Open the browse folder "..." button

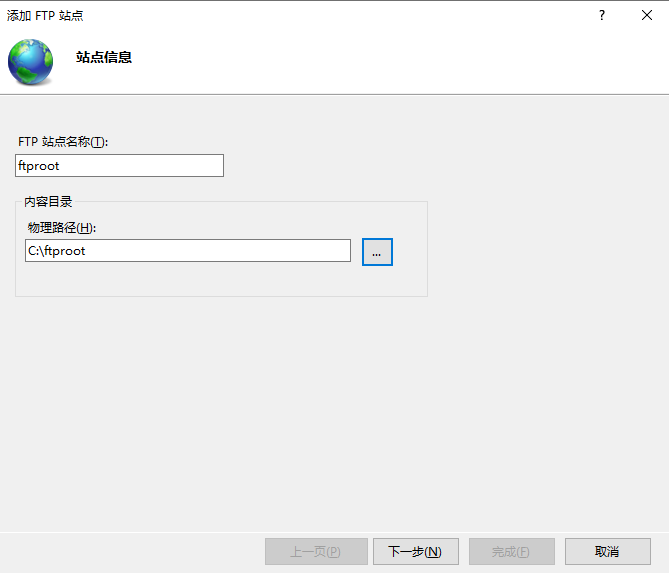[x=377, y=252]
